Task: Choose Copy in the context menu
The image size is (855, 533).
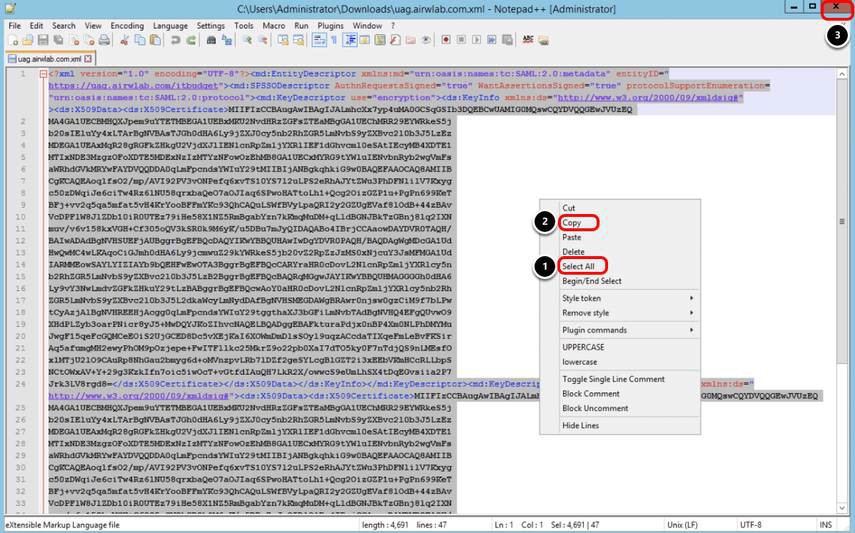Action: [x=572, y=223]
